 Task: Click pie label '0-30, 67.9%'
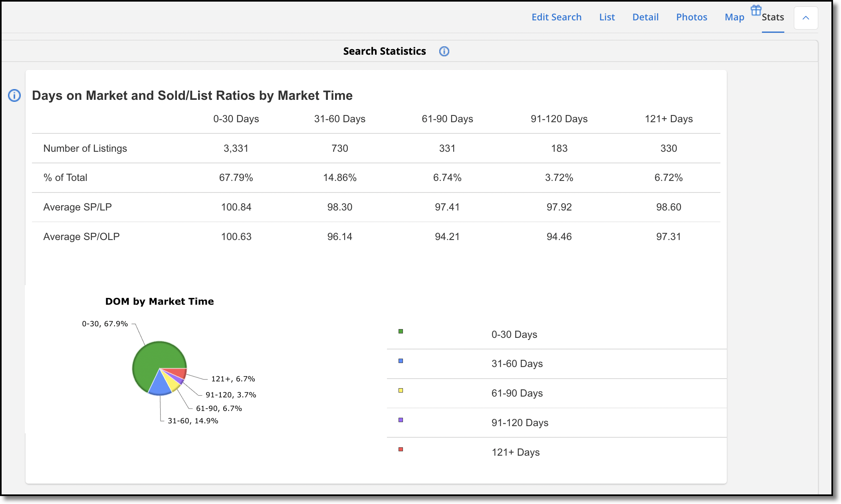[x=105, y=324]
